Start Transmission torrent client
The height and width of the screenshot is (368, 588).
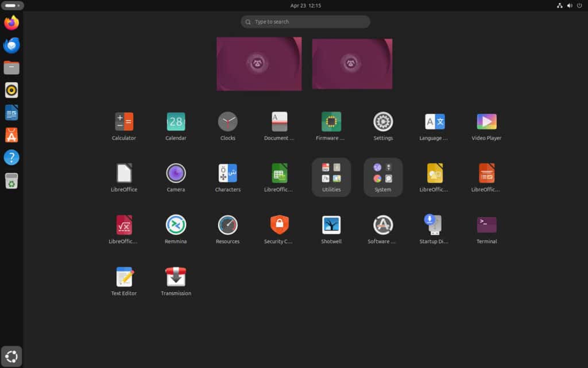tap(176, 276)
